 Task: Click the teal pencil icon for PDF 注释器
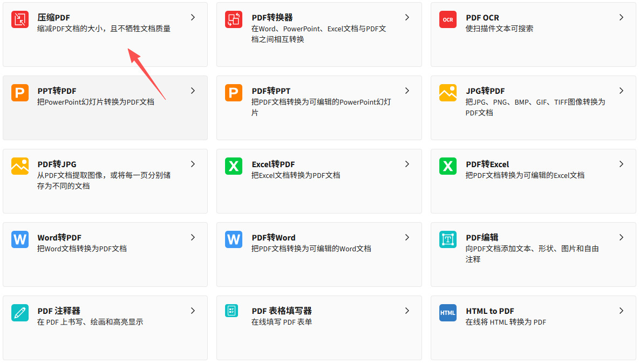[x=19, y=313]
